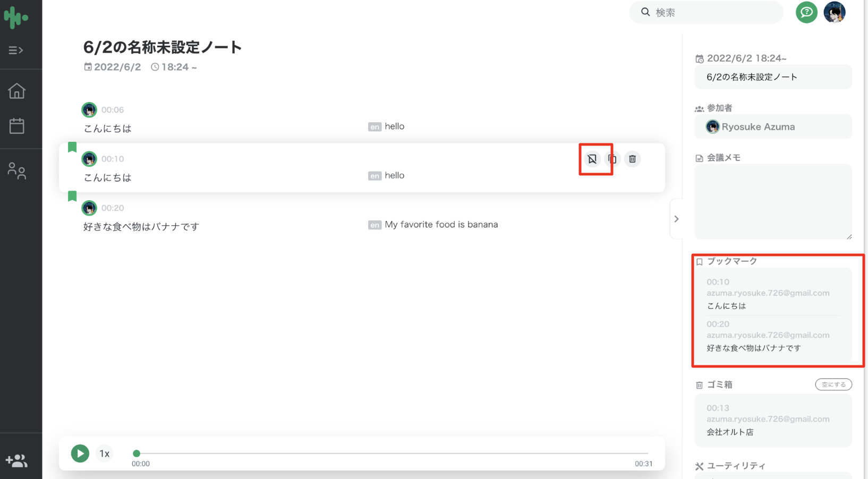Click speaker avatar at 00:20
868x479 pixels.
[89, 208]
